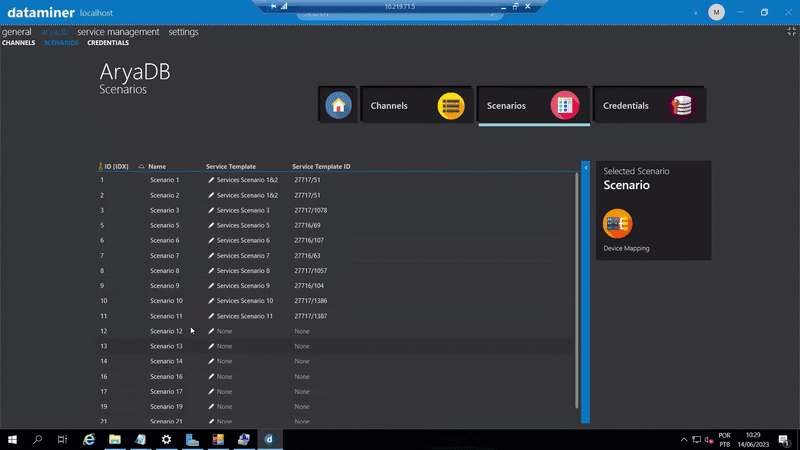The height and width of the screenshot is (450, 800).
Task: Edit service template of Scenario 7
Action: (211, 256)
